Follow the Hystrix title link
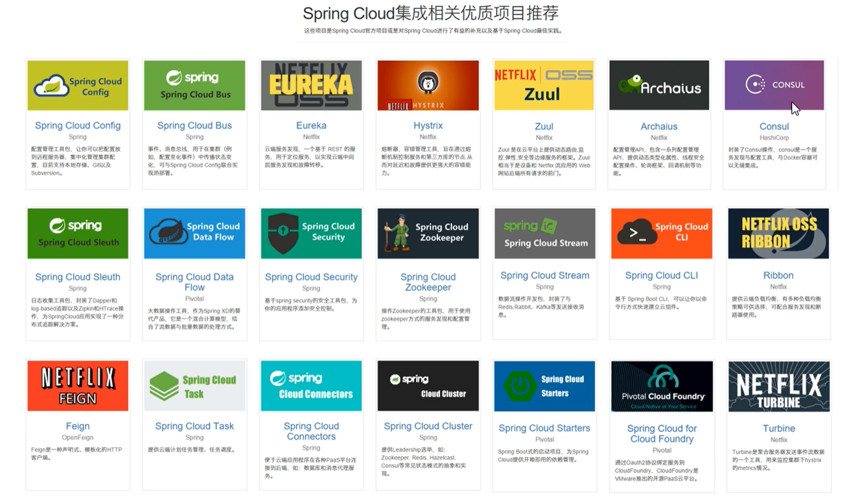The width and height of the screenshot is (849, 504). tap(428, 125)
